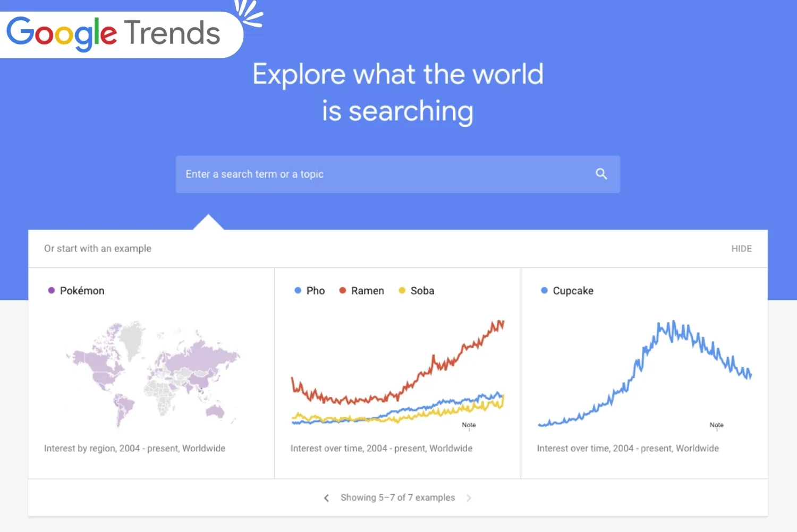The width and height of the screenshot is (797, 532).
Task: Click the next examples right chevron
Action: click(x=469, y=498)
